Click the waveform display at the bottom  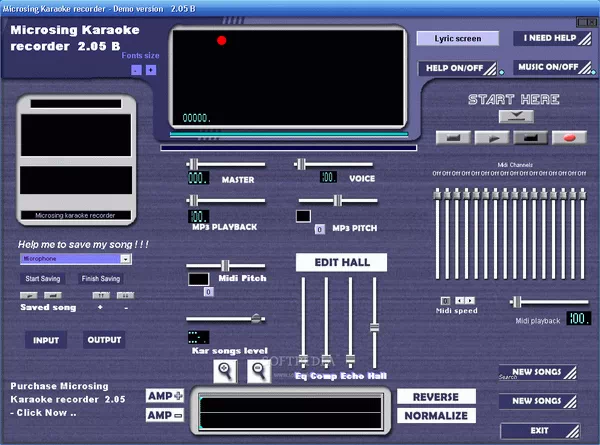click(x=291, y=412)
